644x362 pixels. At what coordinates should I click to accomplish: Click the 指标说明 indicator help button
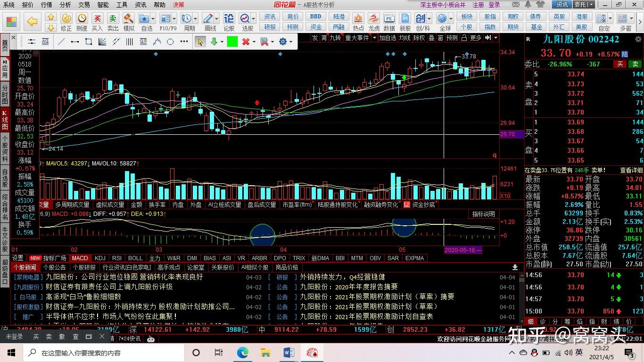(x=484, y=214)
